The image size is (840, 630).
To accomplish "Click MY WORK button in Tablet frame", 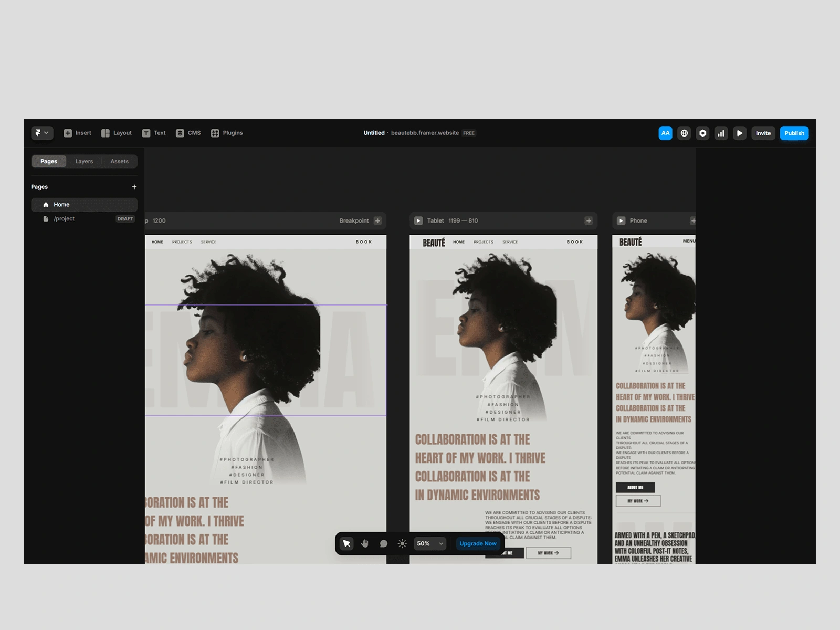I will coord(548,553).
